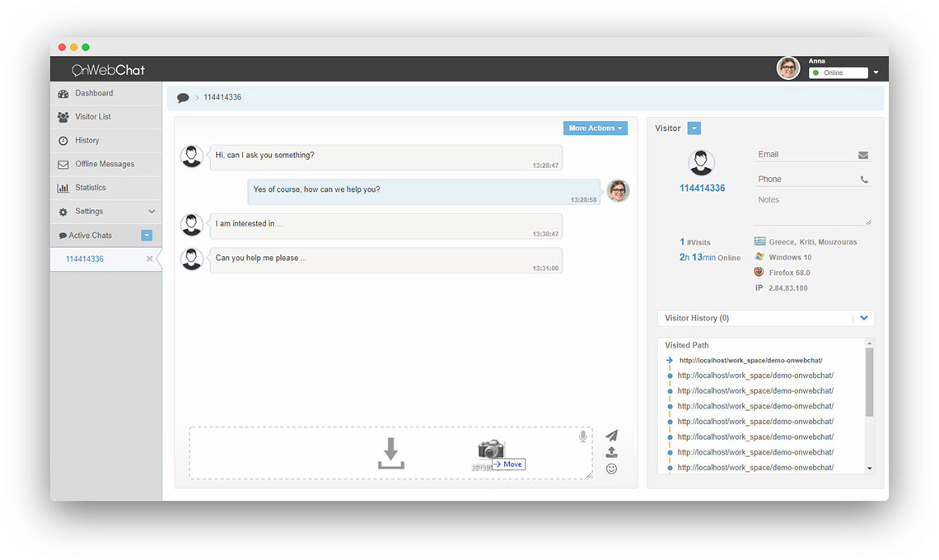Send the message with paper plane icon
939x560 pixels.
coord(611,436)
